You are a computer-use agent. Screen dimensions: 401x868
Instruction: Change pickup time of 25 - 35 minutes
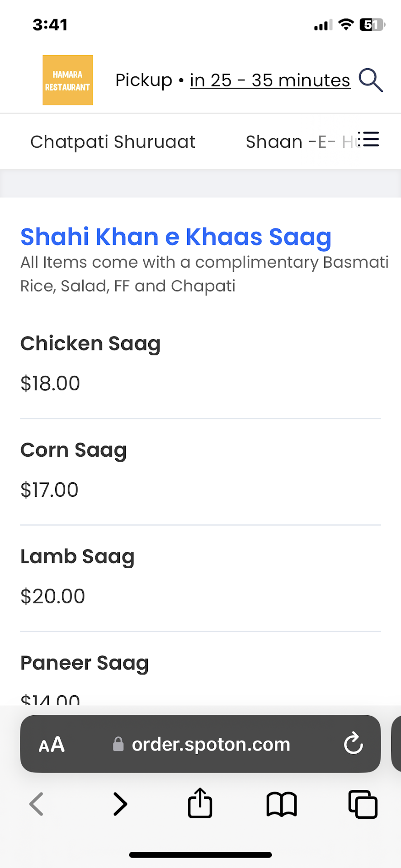point(270,80)
